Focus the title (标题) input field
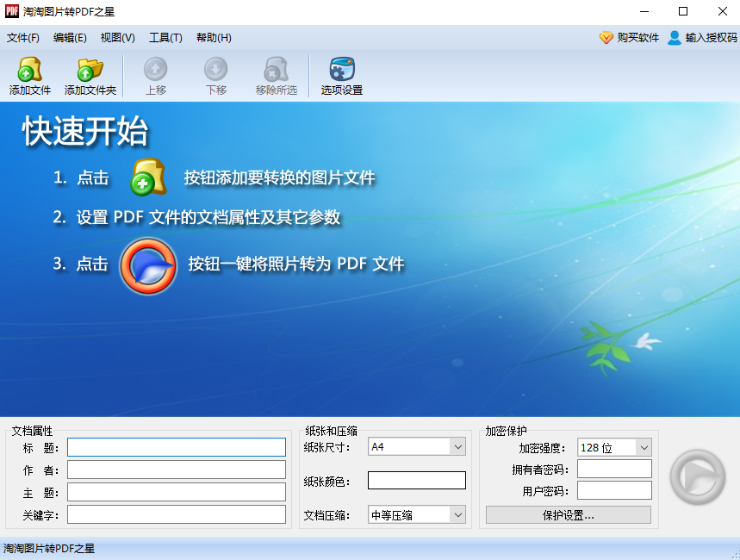The image size is (740, 560). (x=177, y=447)
